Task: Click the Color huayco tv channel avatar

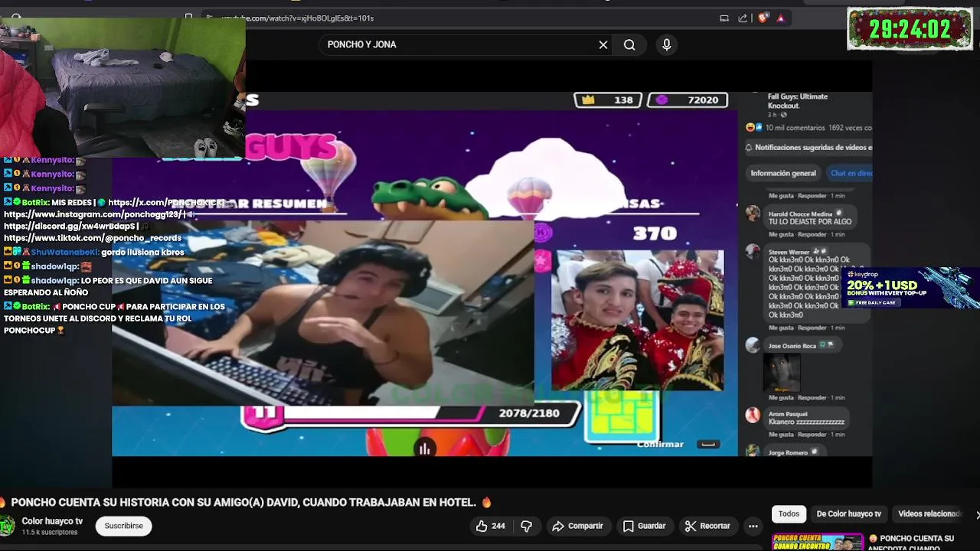Action: coord(7,526)
